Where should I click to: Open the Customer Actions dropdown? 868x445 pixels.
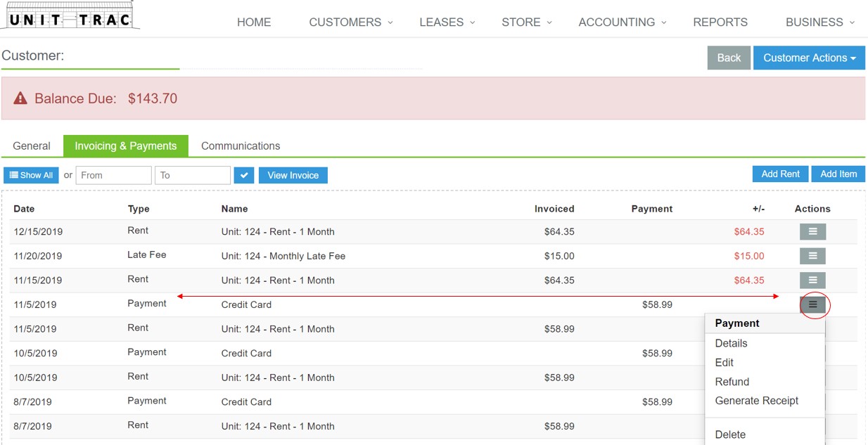click(x=809, y=58)
